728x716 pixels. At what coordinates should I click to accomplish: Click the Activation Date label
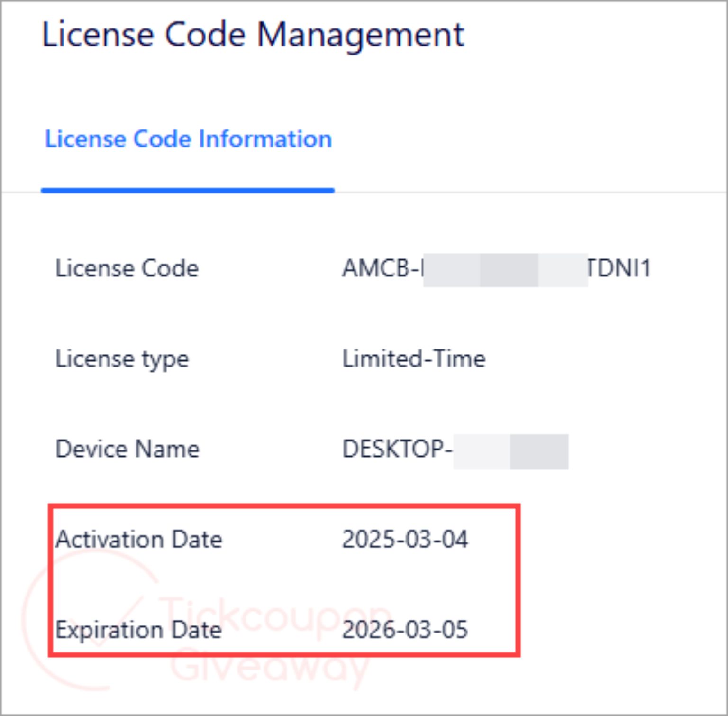139,539
